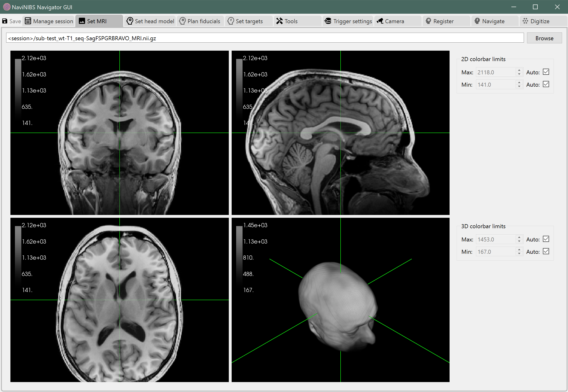Click the 3D head rendering view
568x392 pixels.
click(x=340, y=300)
